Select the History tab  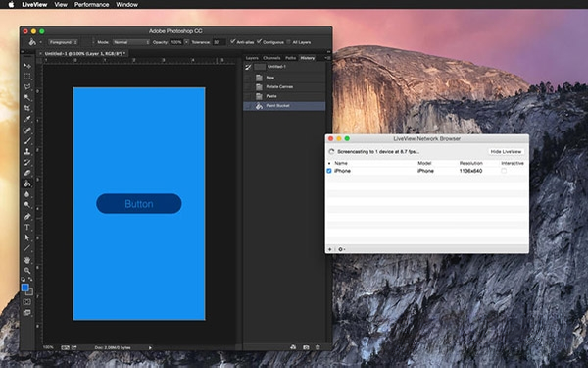click(307, 58)
